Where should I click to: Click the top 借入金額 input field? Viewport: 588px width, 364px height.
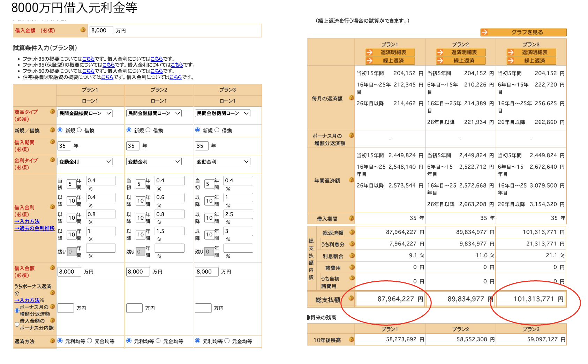click(101, 31)
